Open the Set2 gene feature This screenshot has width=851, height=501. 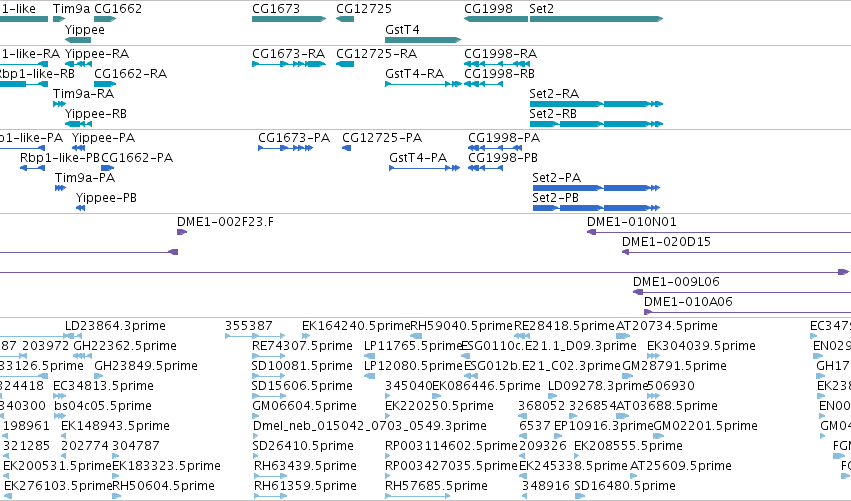[x=596, y=19]
